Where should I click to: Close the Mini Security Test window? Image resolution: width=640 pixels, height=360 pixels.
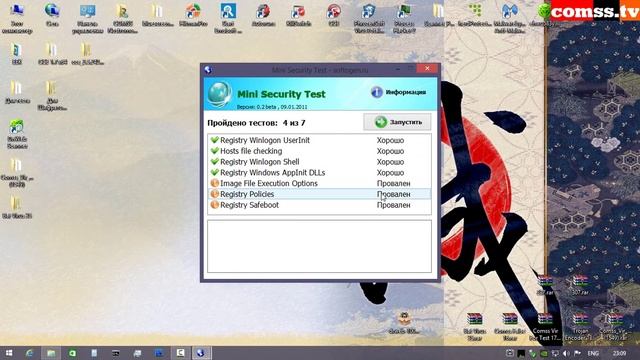click(427, 69)
